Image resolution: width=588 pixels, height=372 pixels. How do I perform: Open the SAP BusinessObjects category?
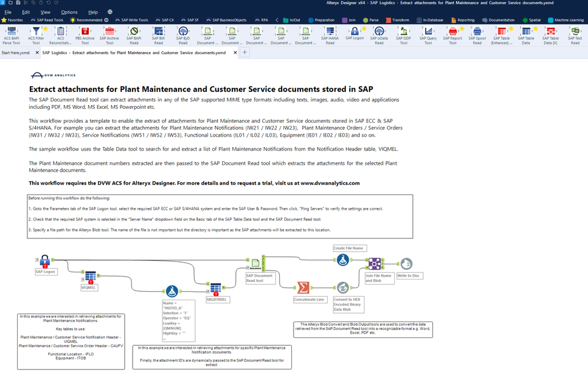tap(226, 20)
